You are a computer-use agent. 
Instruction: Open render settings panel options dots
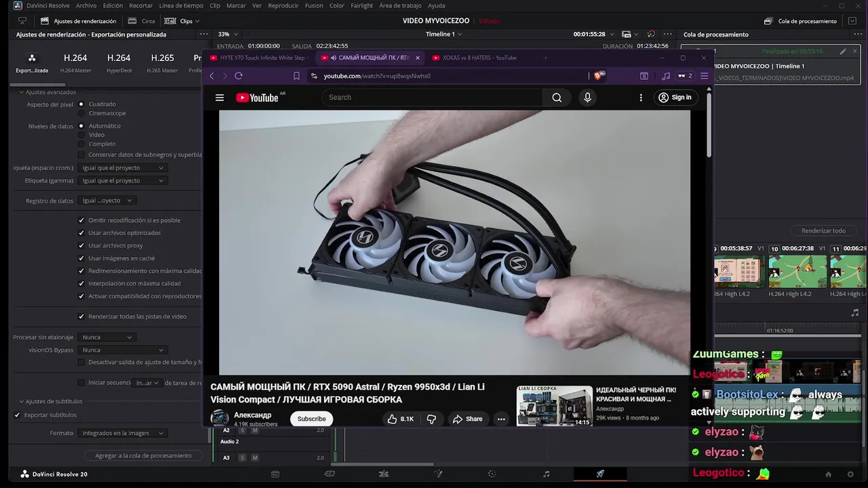(x=204, y=34)
